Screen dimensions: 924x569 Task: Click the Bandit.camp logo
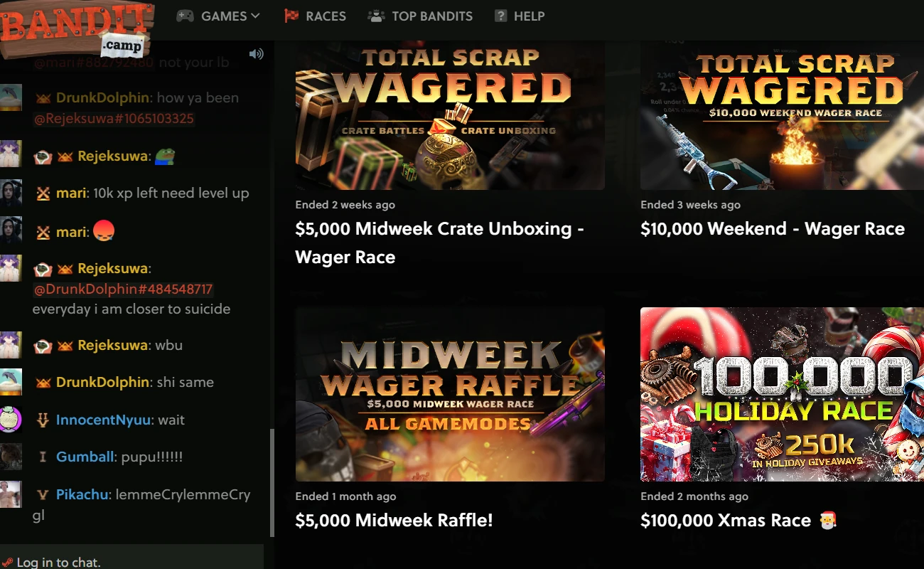(77, 28)
